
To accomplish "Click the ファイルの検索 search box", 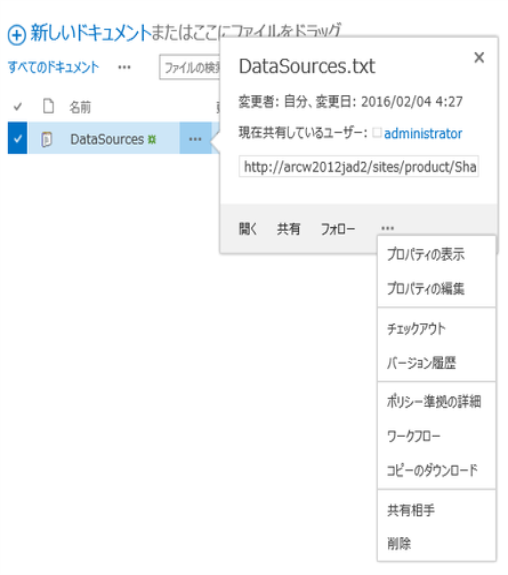I will pyautogui.click(x=190, y=67).
